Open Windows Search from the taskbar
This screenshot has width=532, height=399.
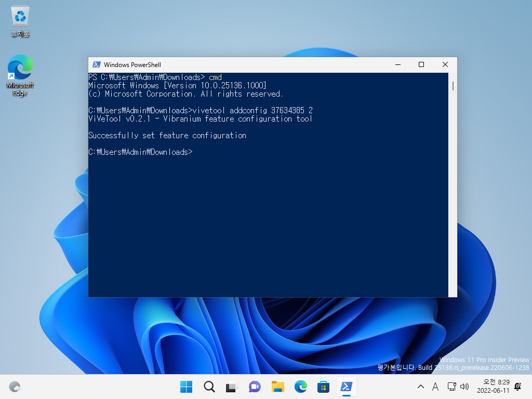tap(208, 387)
